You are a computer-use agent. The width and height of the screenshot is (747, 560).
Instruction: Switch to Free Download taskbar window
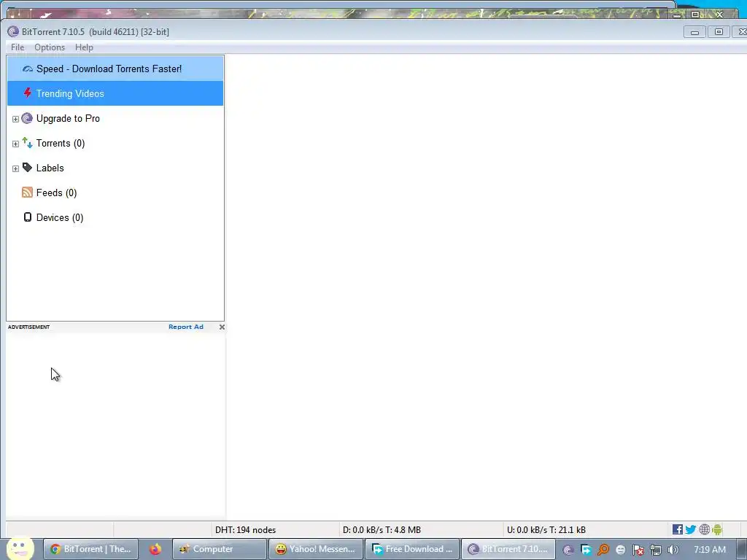[413, 549]
